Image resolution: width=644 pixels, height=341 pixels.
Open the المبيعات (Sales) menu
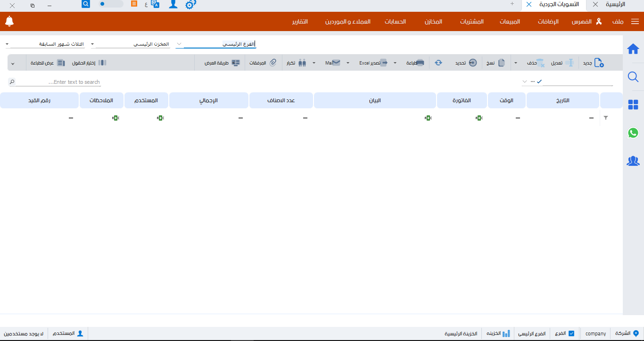(510, 22)
